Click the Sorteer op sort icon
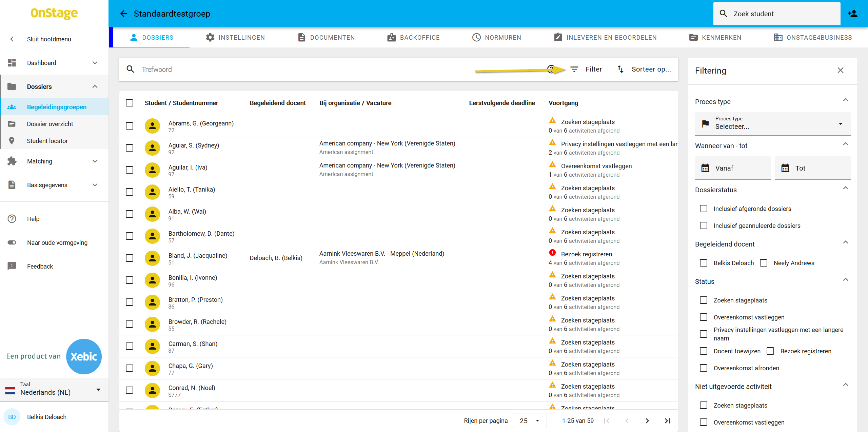 tap(620, 69)
